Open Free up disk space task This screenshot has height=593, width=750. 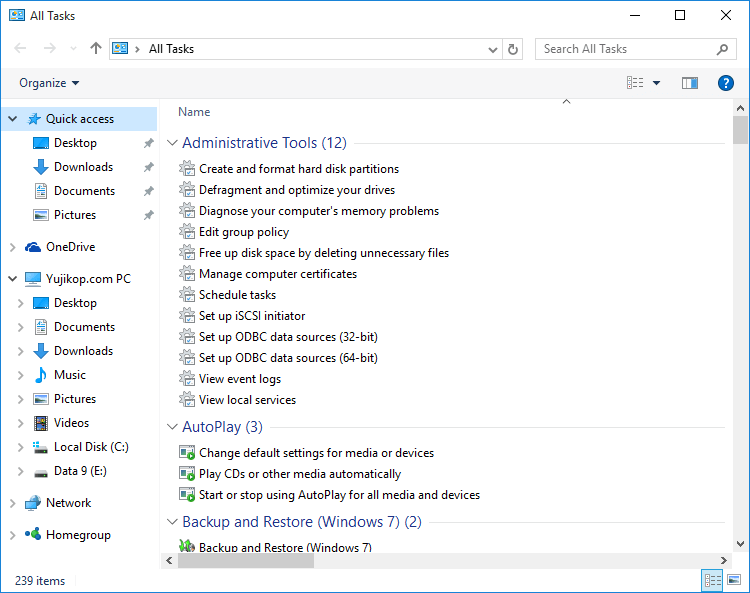(x=324, y=253)
